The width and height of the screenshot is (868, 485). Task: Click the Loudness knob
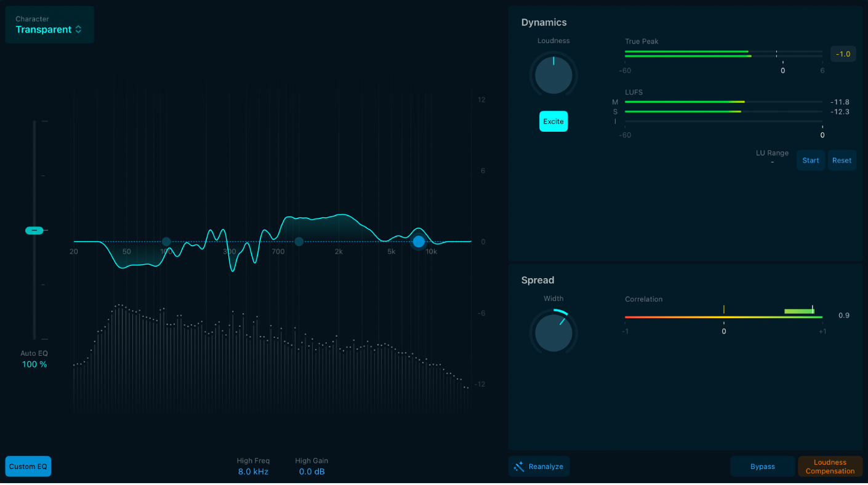(553, 74)
